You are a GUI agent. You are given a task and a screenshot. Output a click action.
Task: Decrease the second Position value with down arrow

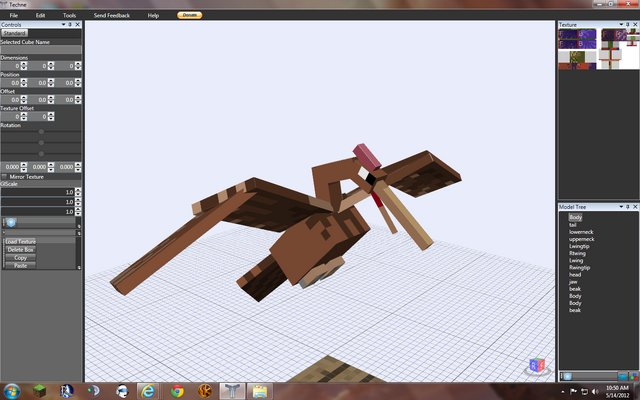[51, 85]
